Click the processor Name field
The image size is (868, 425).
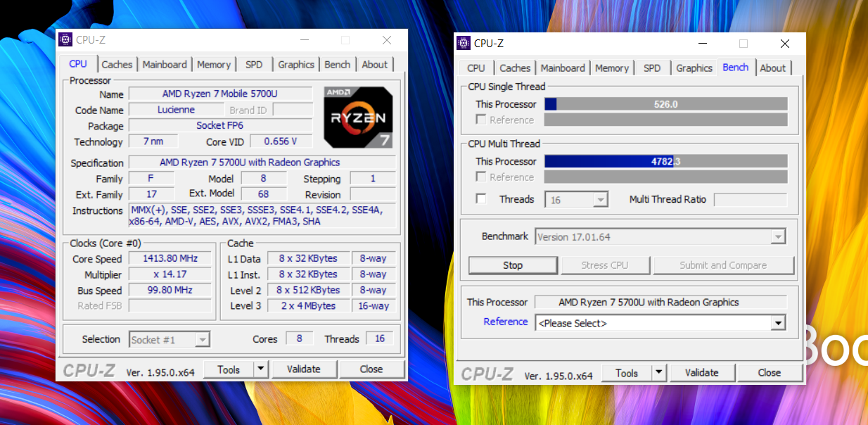click(x=220, y=94)
